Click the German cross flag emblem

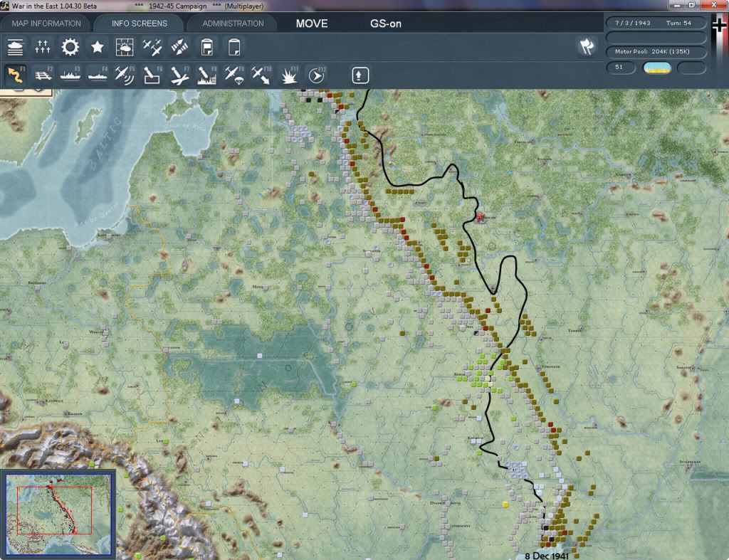coord(720,26)
